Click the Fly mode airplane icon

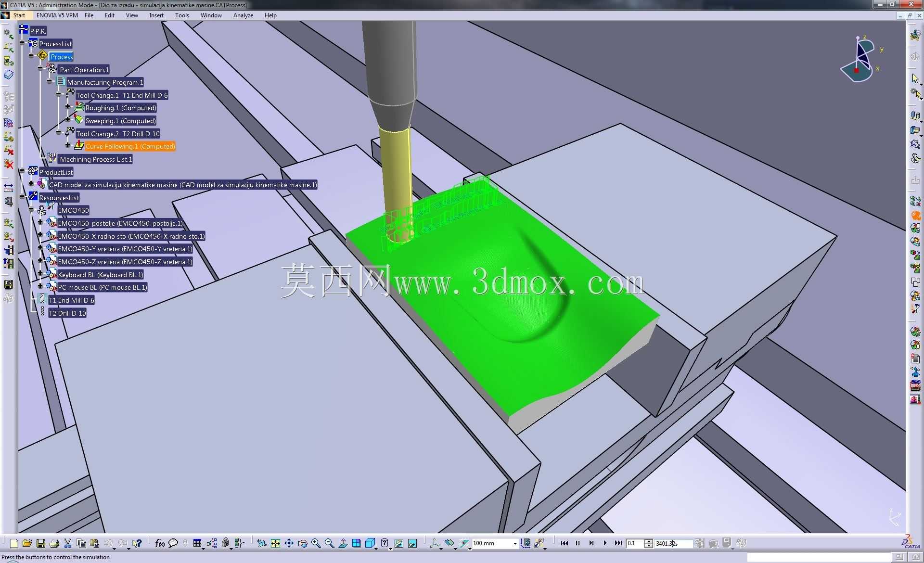(262, 543)
